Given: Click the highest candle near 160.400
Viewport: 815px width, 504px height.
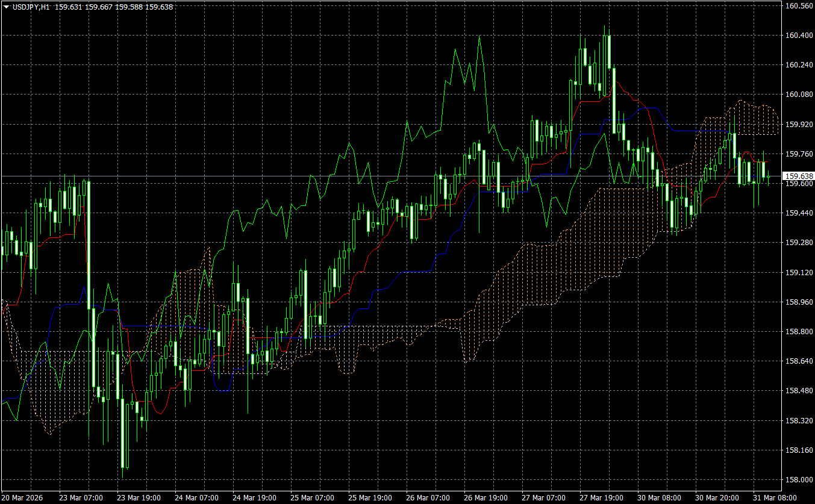Looking at the screenshot, I should pos(609,51).
